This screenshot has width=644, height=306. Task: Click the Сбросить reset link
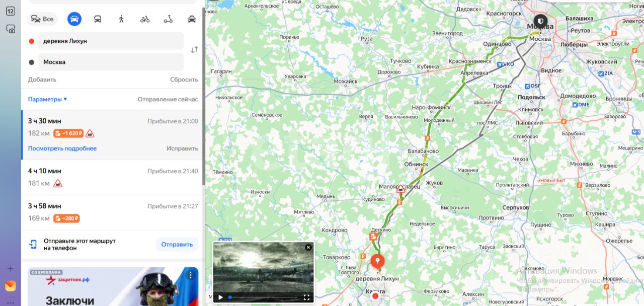[184, 80]
